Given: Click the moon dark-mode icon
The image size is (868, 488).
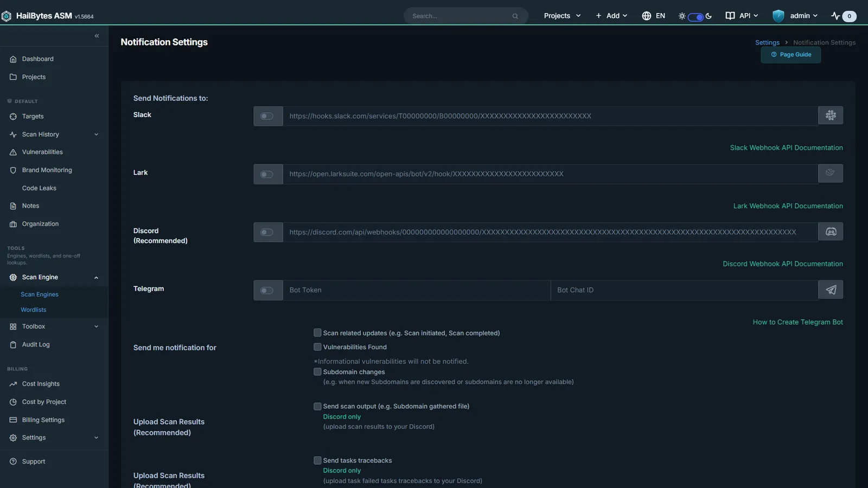Looking at the screenshot, I should pyautogui.click(x=709, y=16).
